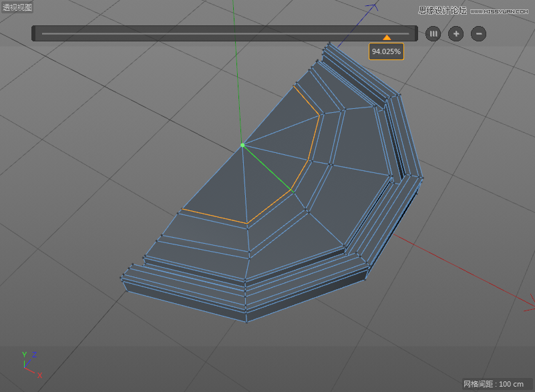Click the minus icon to decrease subdivision value
The image size is (535, 392).
pyautogui.click(x=478, y=33)
